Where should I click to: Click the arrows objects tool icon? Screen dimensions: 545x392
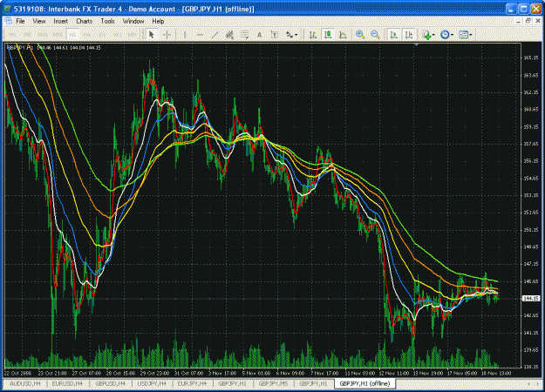tap(290, 35)
